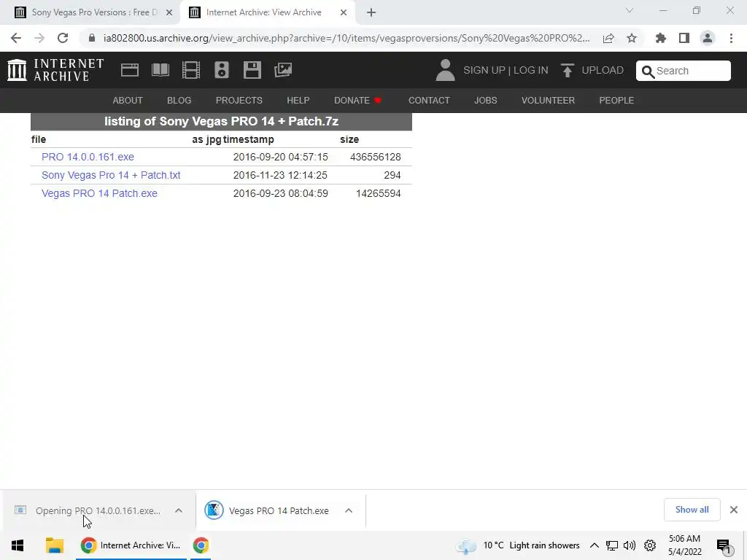This screenshot has width=747, height=560.
Task: Download PRO 14.0.0.161.exe file link
Action: (x=88, y=157)
